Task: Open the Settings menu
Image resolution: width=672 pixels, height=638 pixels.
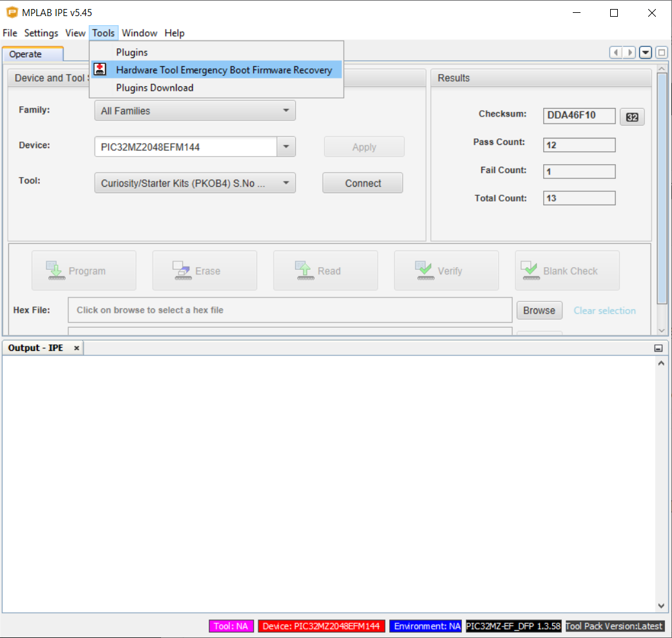Action: click(x=41, y=33)
